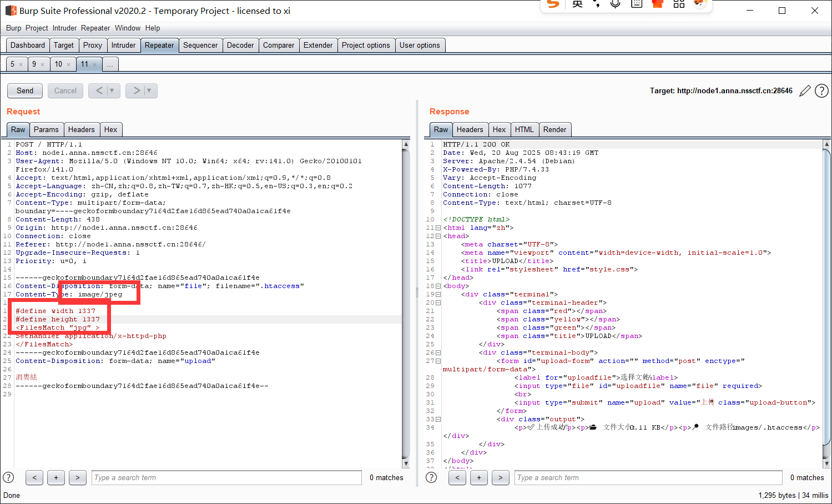The image size is (832, 504).
Task: Open the Project menu
Action: (37, 28)
